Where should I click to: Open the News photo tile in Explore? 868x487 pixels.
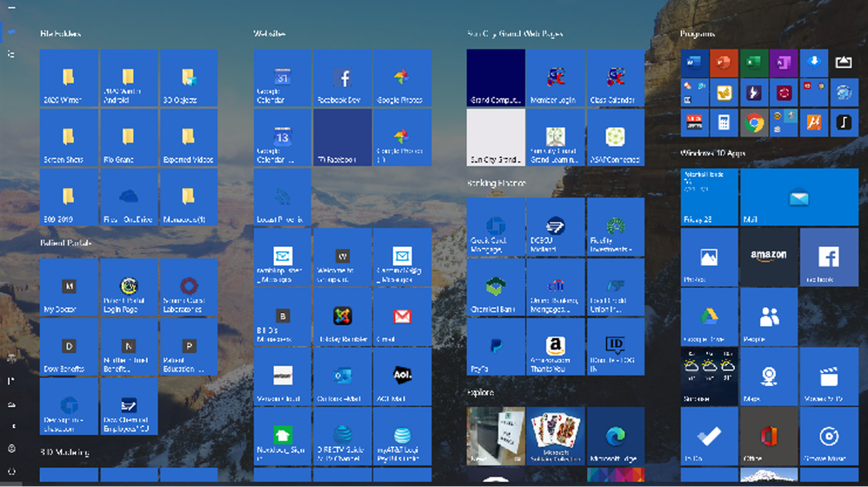pos(496,436)
